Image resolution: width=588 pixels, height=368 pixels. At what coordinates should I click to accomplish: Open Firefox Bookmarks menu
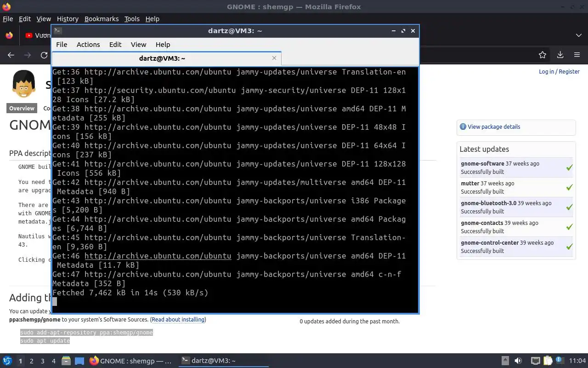click(x=102, y=19)
